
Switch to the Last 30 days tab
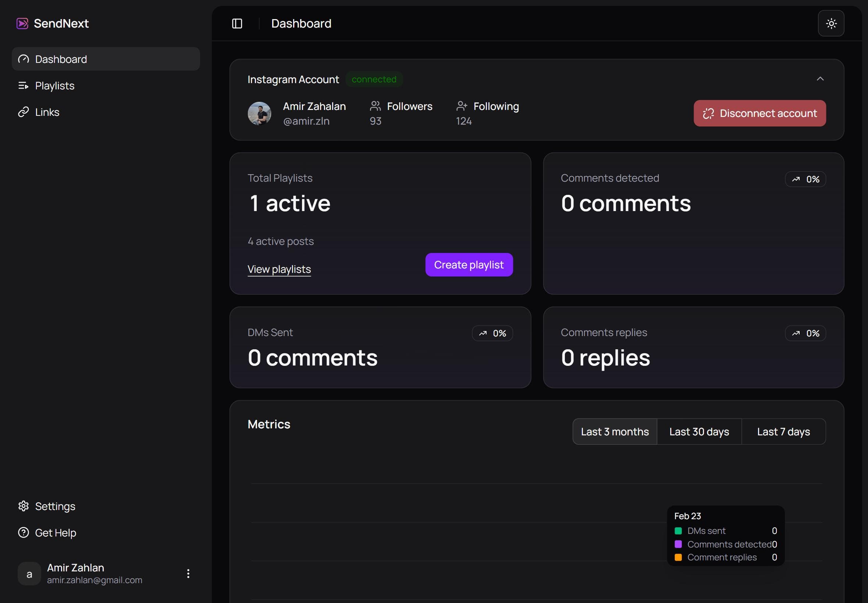click(699, 431)
